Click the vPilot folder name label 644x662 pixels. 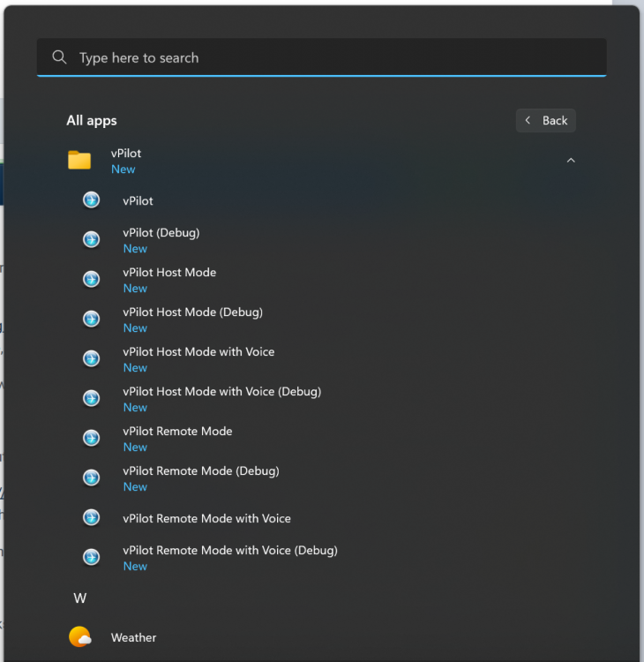coord(126,154)
